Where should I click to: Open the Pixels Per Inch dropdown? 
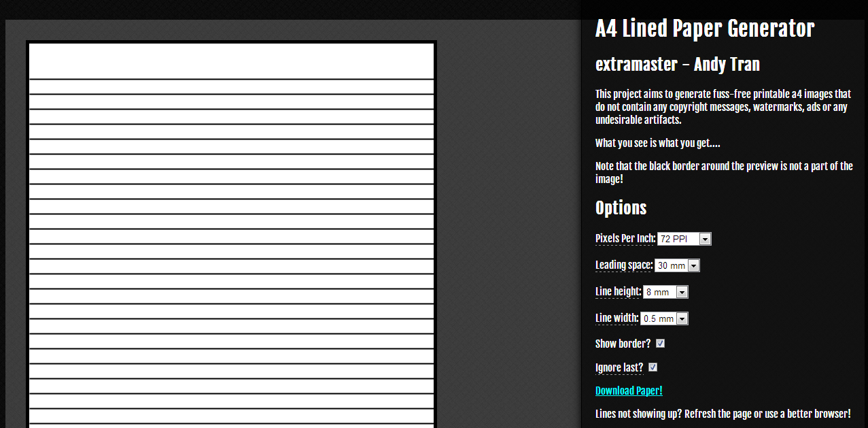[x=683, y=239]
